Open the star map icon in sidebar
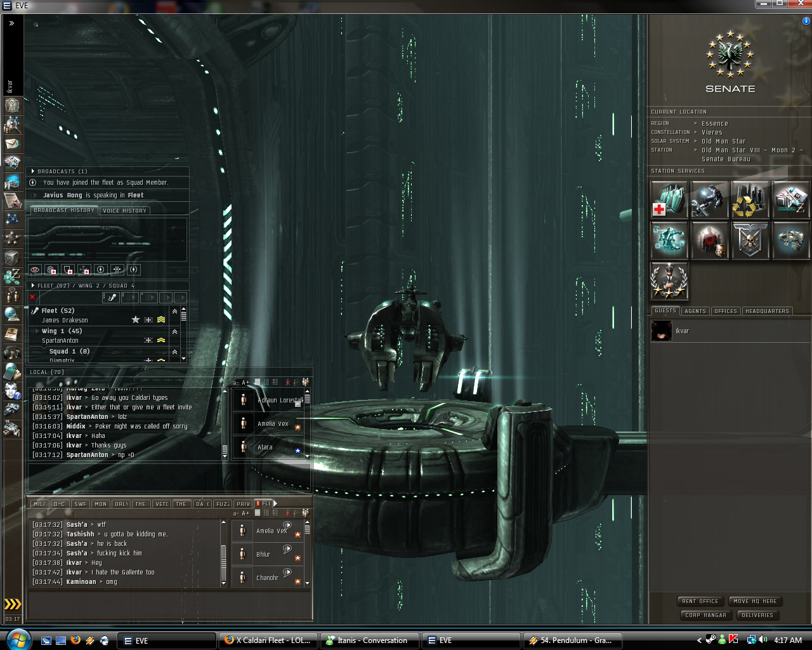This screenshot has height=650, width=812. (x=12, y=220)
